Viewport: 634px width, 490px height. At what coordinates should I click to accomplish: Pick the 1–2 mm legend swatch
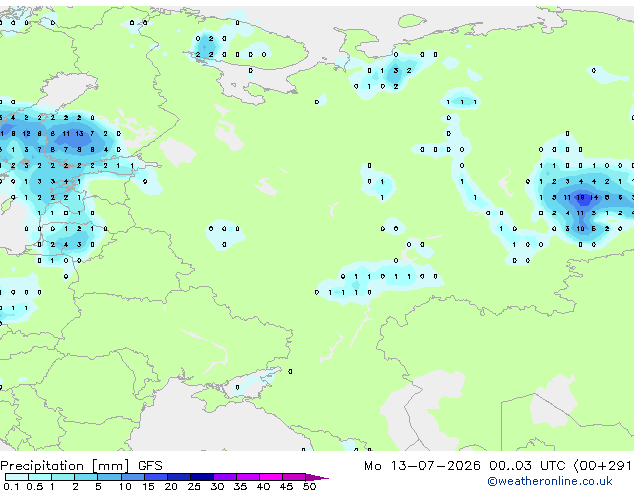[x=63, y=477]
